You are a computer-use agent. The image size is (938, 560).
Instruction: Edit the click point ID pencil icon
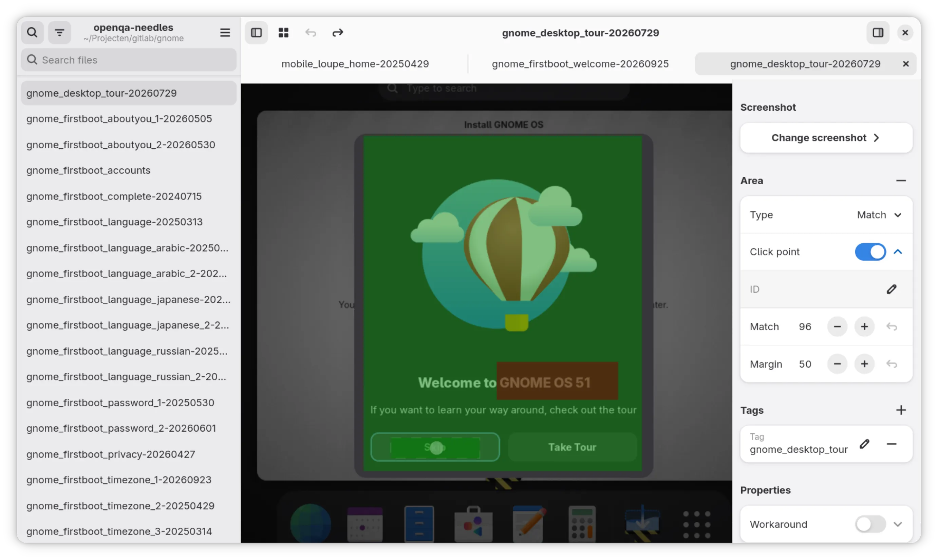(891, 289)
